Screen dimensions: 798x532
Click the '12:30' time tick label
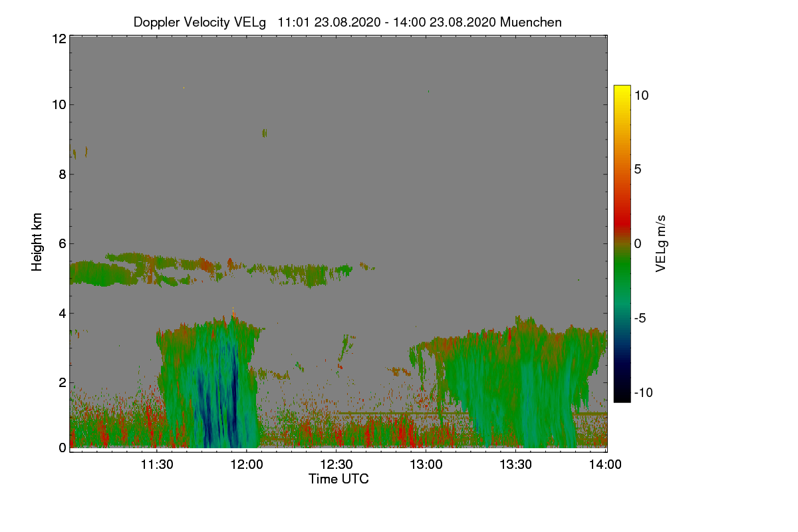pos(336,465)
